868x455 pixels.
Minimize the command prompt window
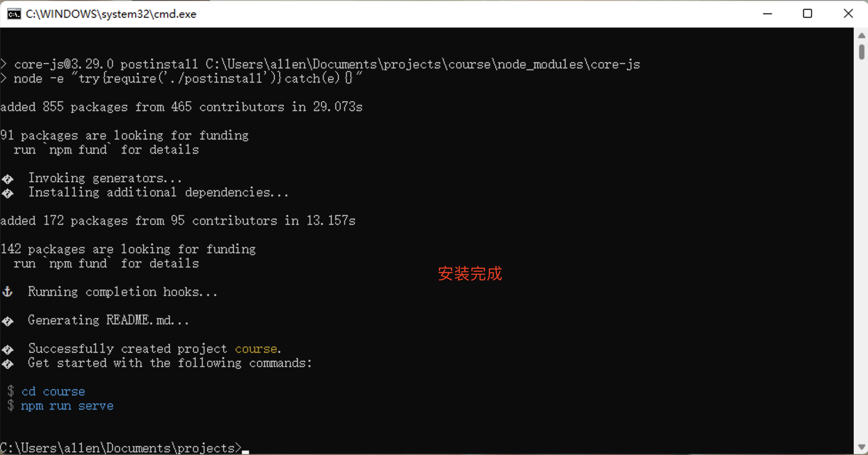coord(768,14)
